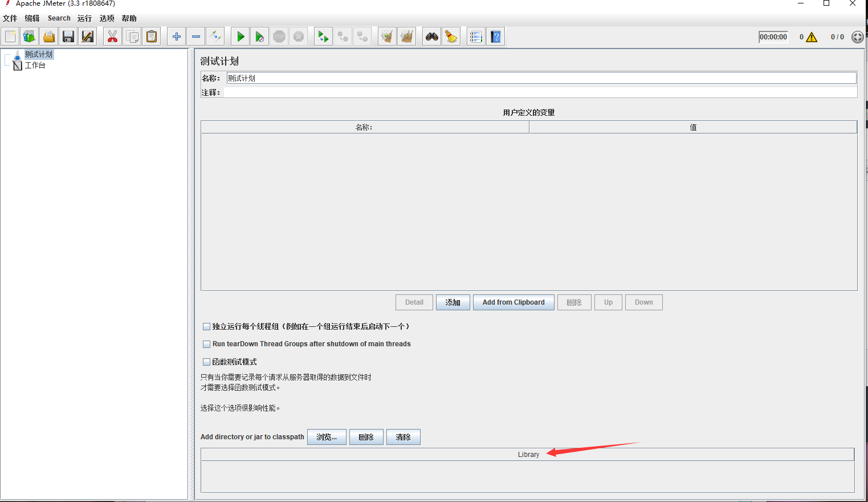Click the elapsed time 00:00:00 display

773,37
